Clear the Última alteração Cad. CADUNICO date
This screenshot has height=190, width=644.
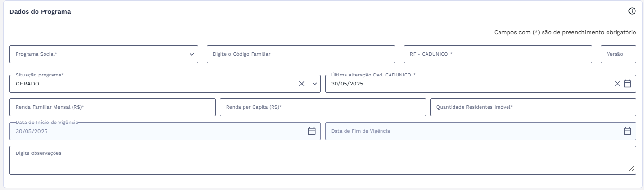(617, 84)
